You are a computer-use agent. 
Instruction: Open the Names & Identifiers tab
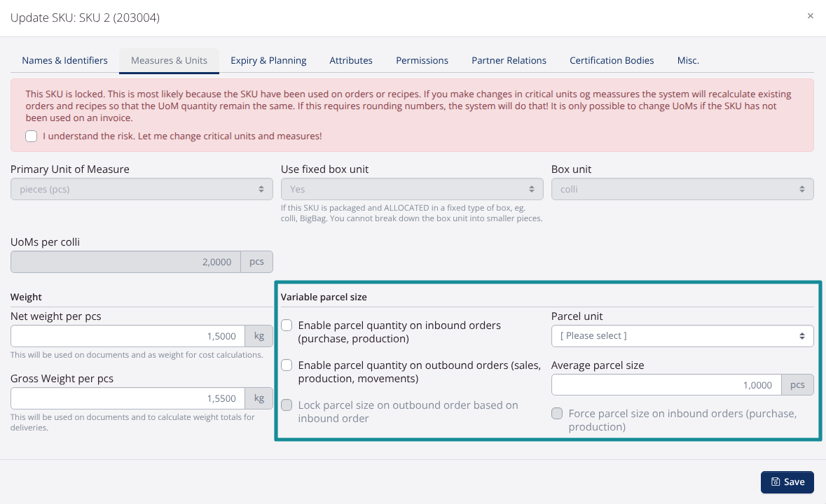[64, 60]
